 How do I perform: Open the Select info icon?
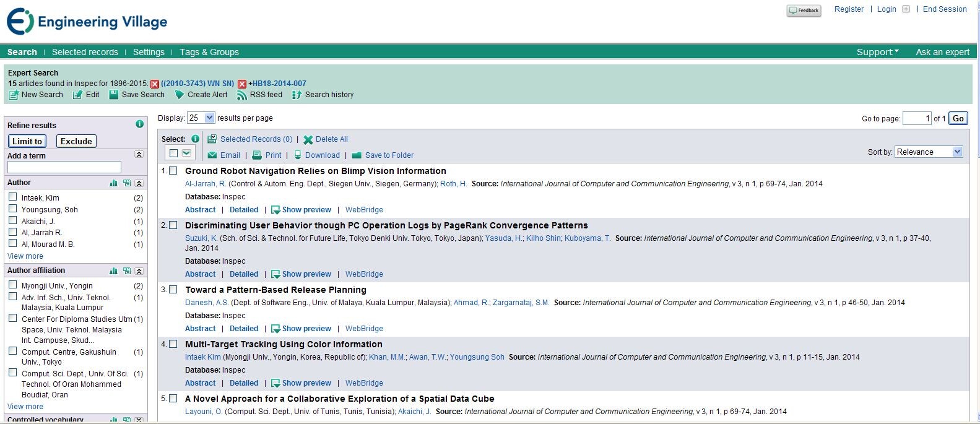pos(195,139)
